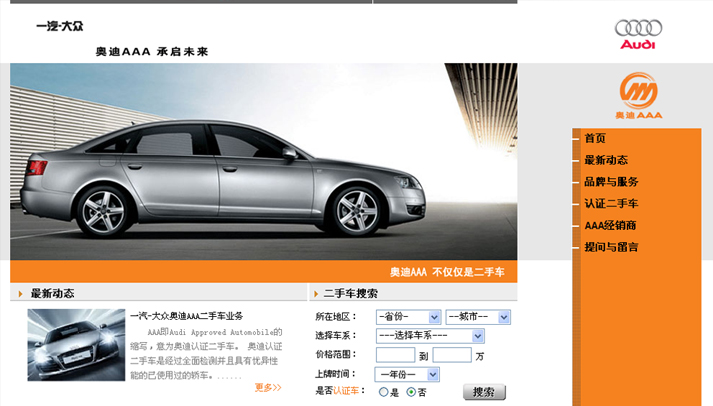Open 提问与留言 sidebar item
The width and height of the screenshot is (713, 406).
click(x=611, y=247)
